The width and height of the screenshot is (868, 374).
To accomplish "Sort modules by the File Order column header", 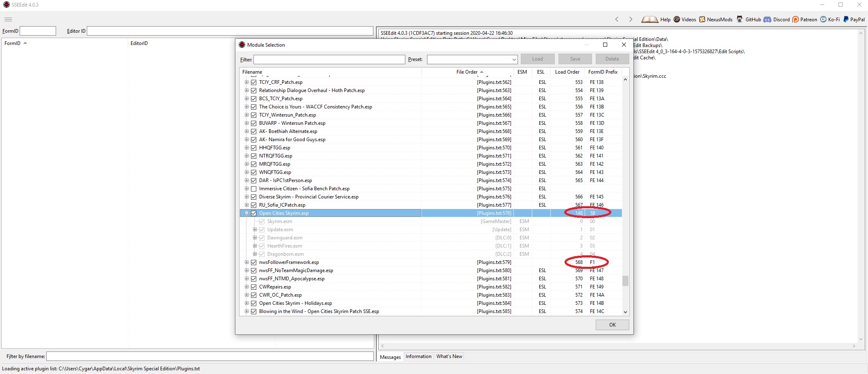I will tap(468, 72).
